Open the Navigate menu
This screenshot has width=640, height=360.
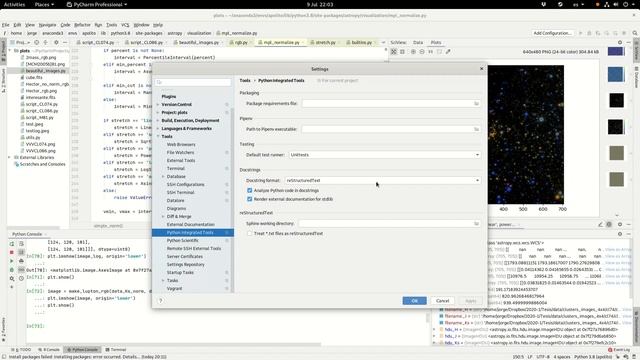(47, 25)
